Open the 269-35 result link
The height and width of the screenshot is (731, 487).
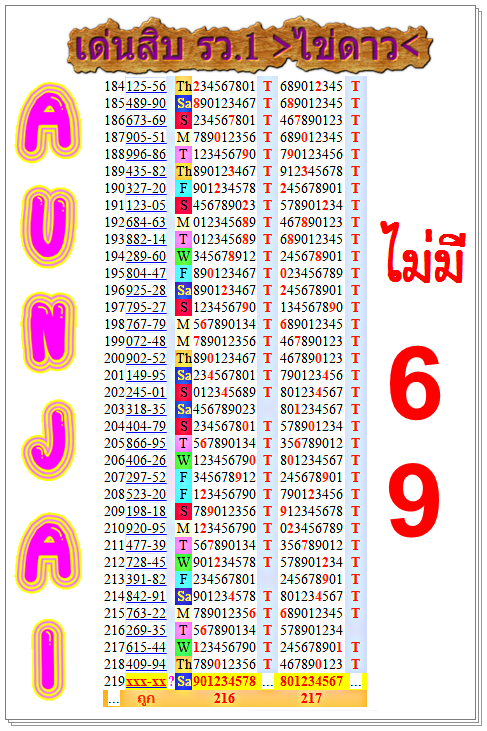point(146,631)
